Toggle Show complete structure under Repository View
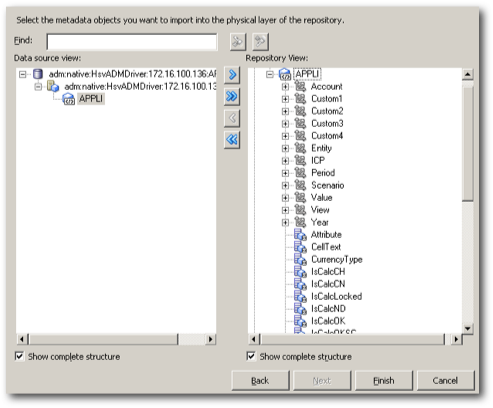493x408 pixels. (x=251, y=356)
